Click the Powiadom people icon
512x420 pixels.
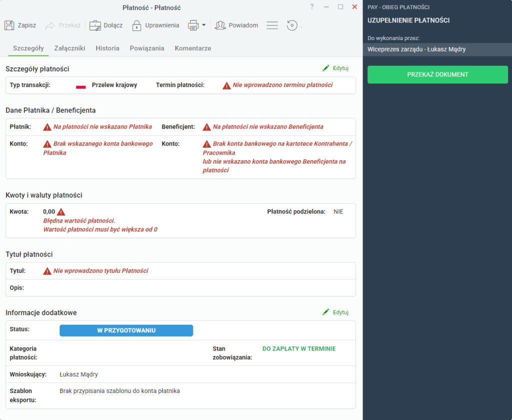(x=220, y=25)
